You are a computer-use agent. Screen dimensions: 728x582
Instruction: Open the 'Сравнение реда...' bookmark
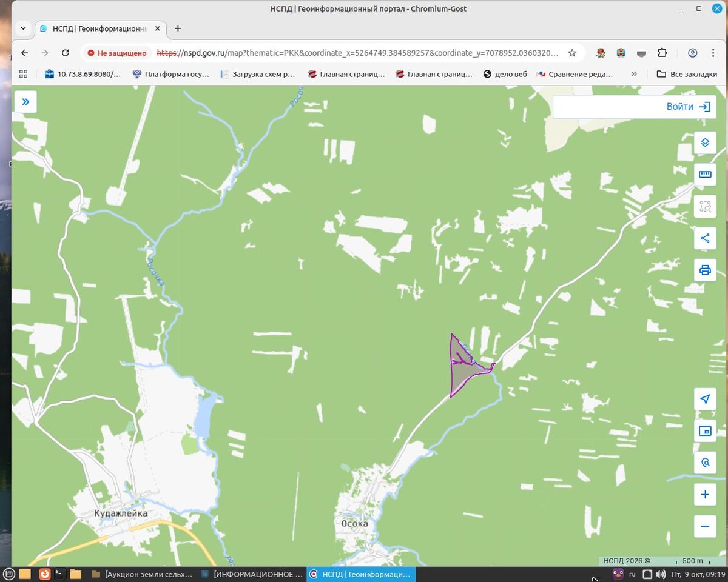[575, 74]
